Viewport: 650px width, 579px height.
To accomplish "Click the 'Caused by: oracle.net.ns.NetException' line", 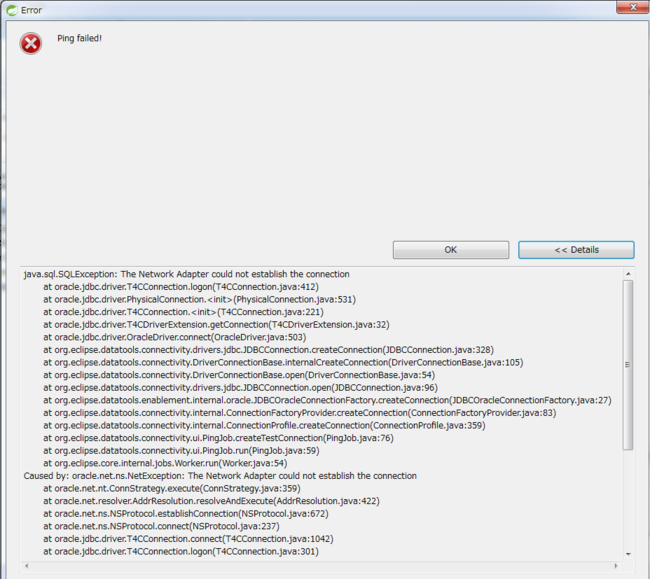I will tap(220, 476).
